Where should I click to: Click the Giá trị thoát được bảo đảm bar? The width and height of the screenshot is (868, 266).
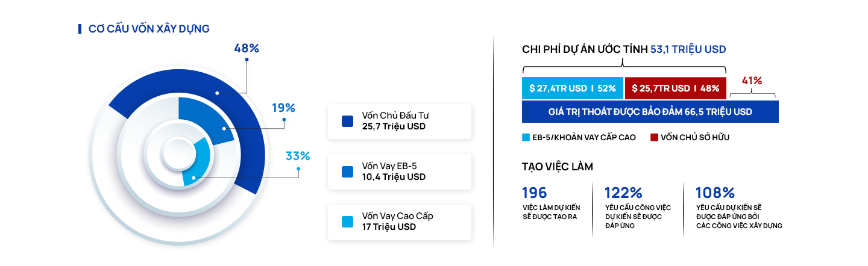650,112
